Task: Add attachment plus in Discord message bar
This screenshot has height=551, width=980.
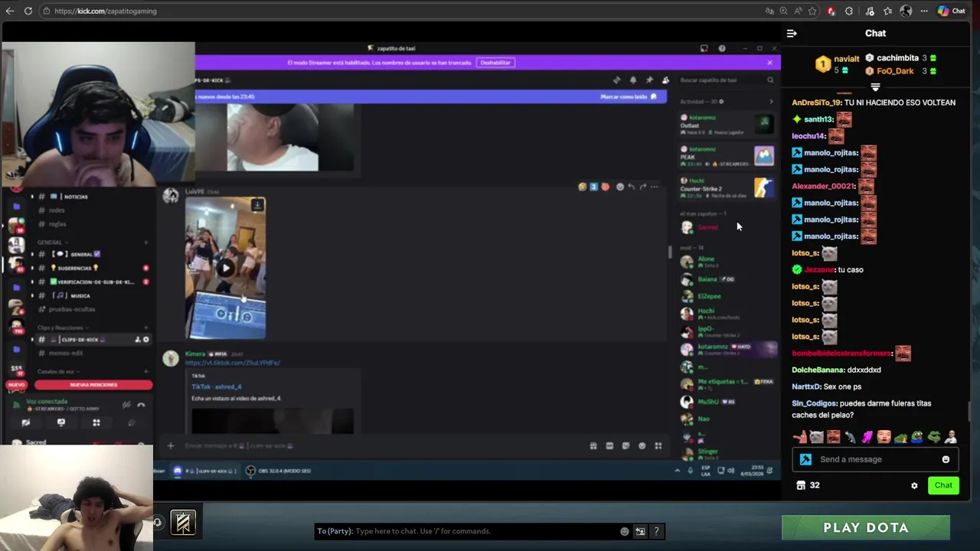Action: pyautogui.click(x=171, y=446)
